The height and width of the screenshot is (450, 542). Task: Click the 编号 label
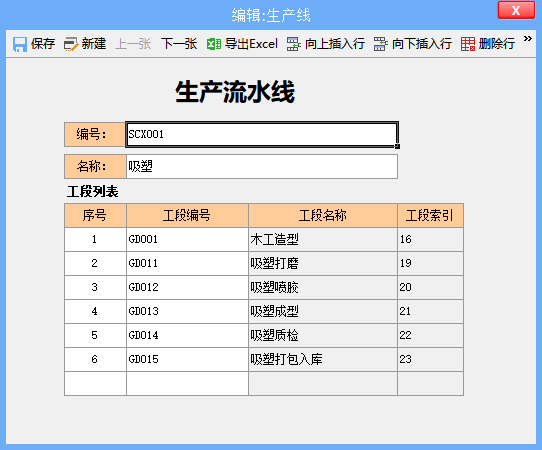pyautogui.click(x=95, y=134)
